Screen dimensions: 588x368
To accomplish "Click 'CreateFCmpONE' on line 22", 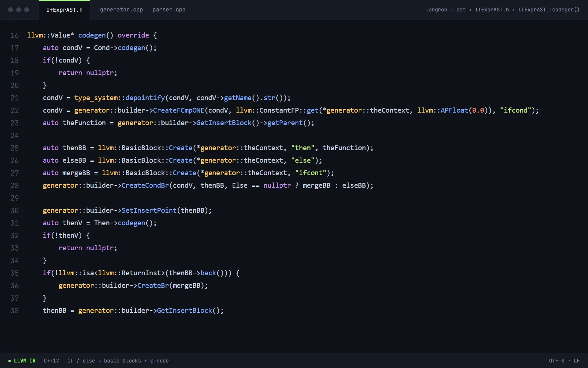I will click(179, 110).
